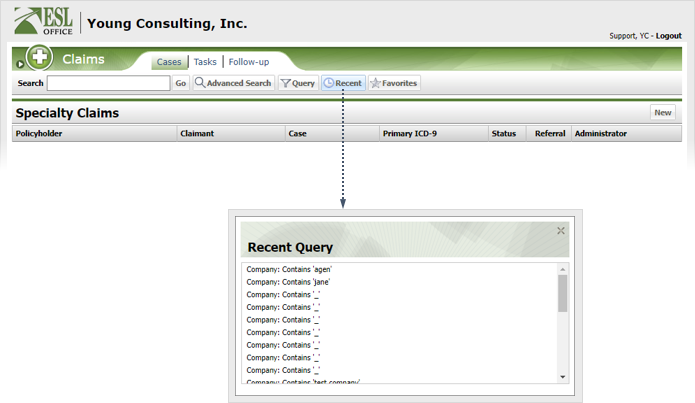Switch to the Tasks tab
This screenshot has height=403, width=695.
pyautogui.click(x=205, y=62)
